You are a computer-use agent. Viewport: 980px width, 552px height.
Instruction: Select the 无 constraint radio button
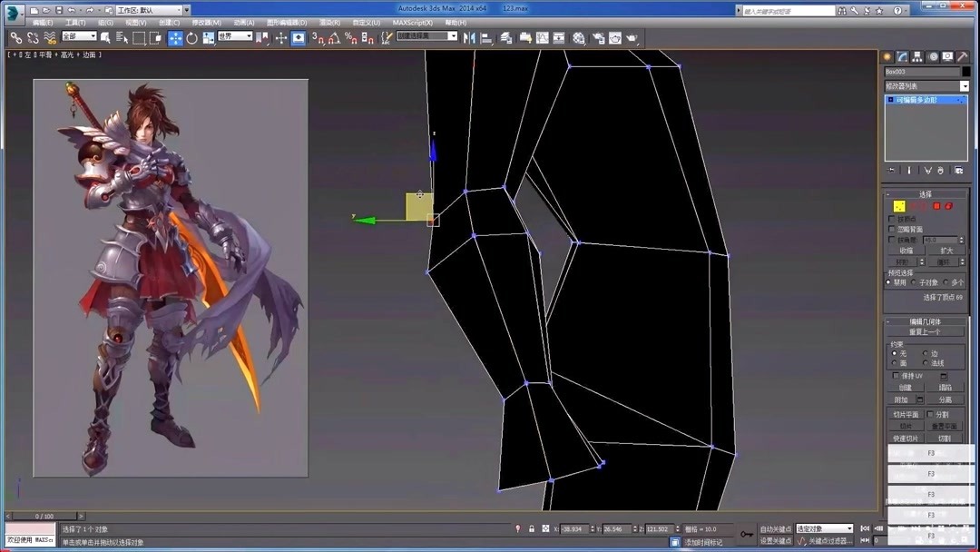pos(894,353)
